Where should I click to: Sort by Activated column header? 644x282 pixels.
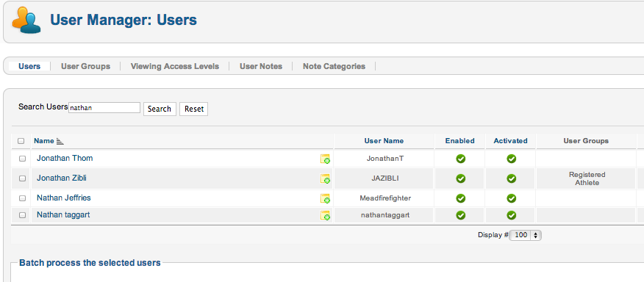pos(510,141)
